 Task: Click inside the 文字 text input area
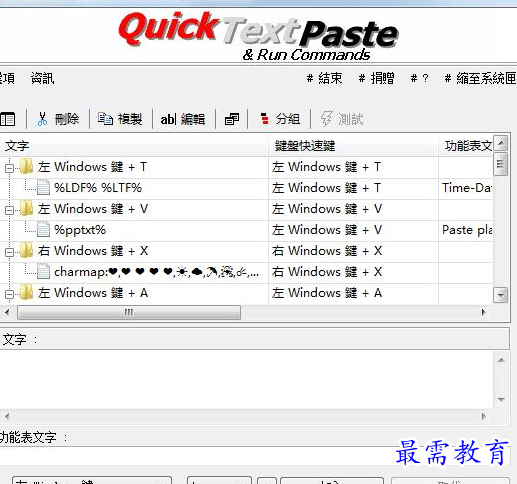tap(247, 380)
